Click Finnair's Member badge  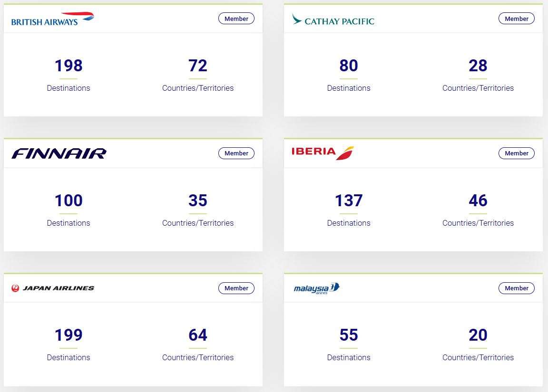(236, 153)
